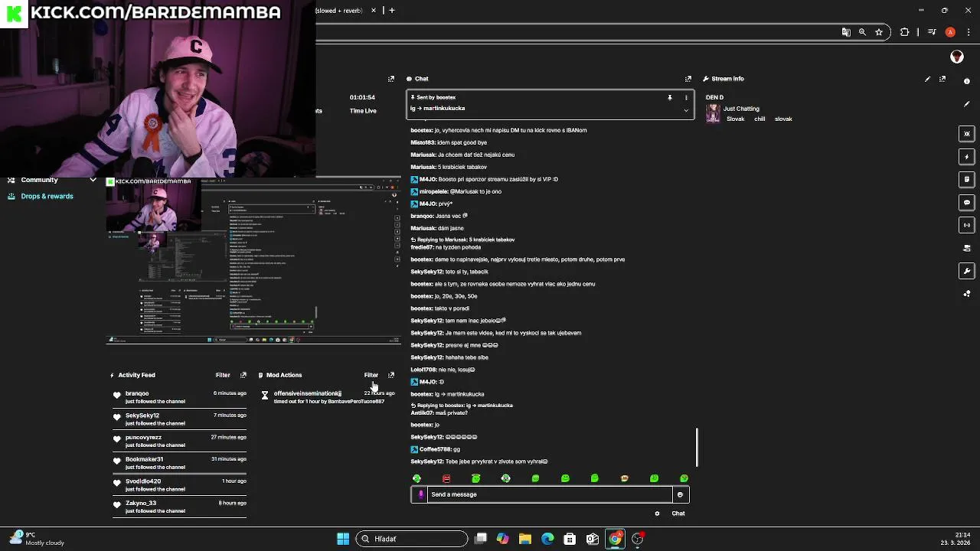The width and height of the screenshot is (980, 551).
Task: Bookmark this page with star
Action: click(x=879, y=32)
